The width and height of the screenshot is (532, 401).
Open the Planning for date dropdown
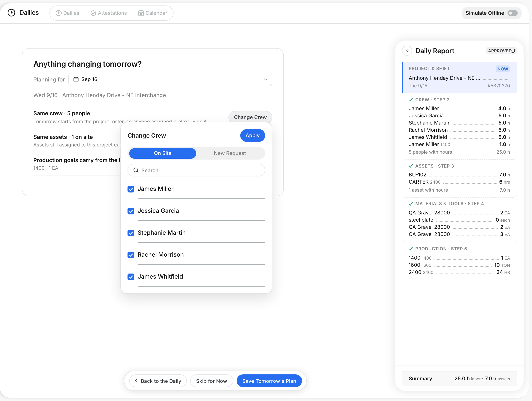[x=170, y=79]
